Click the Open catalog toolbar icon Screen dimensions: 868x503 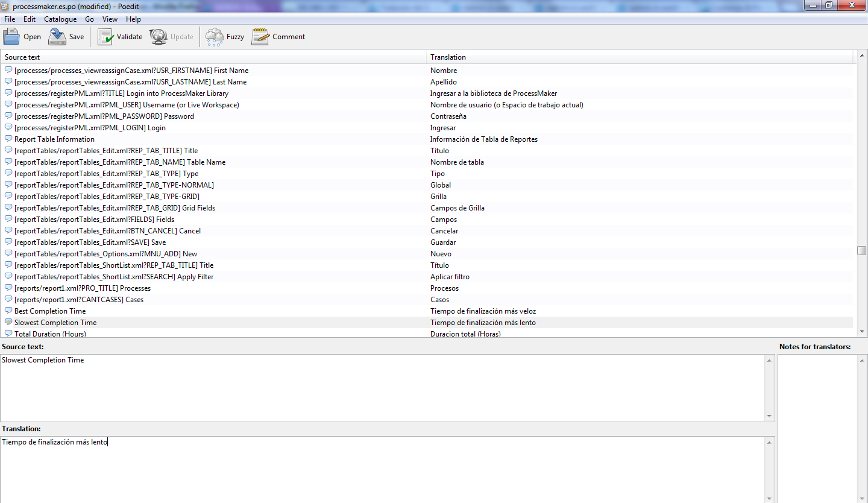point(12,37)
